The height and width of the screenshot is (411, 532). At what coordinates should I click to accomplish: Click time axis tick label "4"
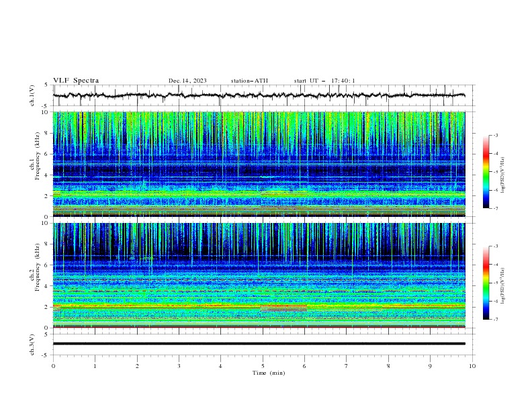220,366
